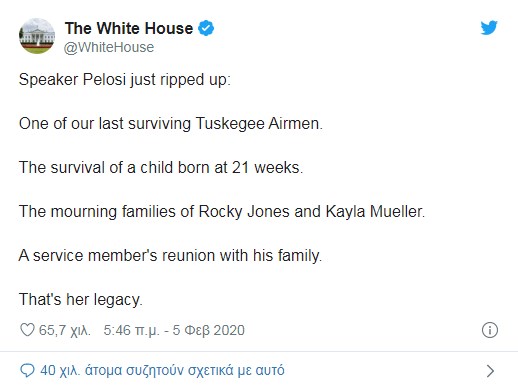Click the 'child born at 21 weeks' line
This screenshot has height=386, width=518.
(161, 168)
